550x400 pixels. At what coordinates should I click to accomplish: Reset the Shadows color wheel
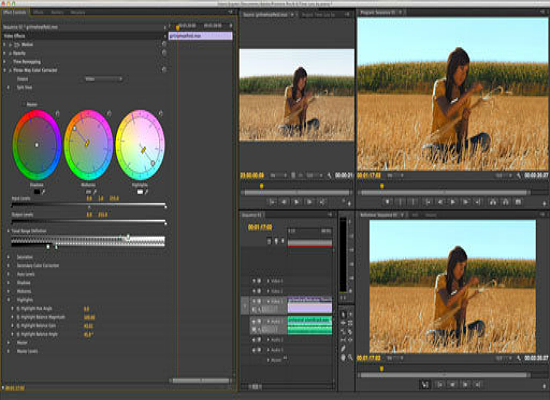pyautogui.click(x=58, y=113)
